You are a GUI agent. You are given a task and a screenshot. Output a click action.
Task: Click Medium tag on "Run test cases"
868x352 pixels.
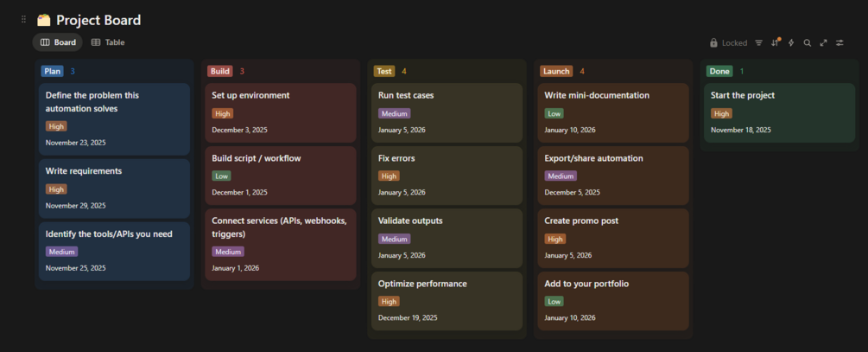[x=394, y=113]
